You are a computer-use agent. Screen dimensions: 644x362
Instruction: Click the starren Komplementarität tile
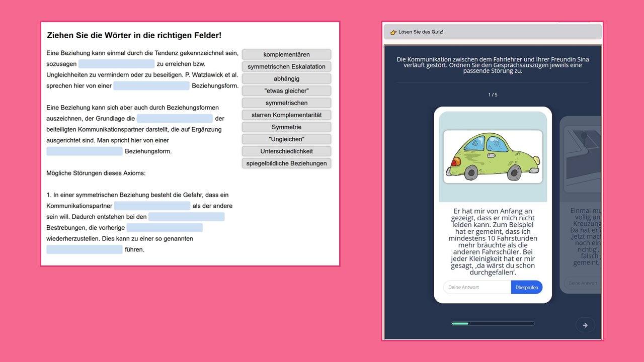(286, 115)
